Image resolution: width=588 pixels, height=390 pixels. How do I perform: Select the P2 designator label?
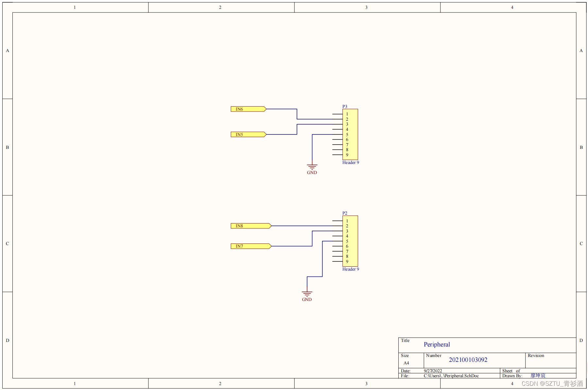pyautogui.click(x=345, y=213)
